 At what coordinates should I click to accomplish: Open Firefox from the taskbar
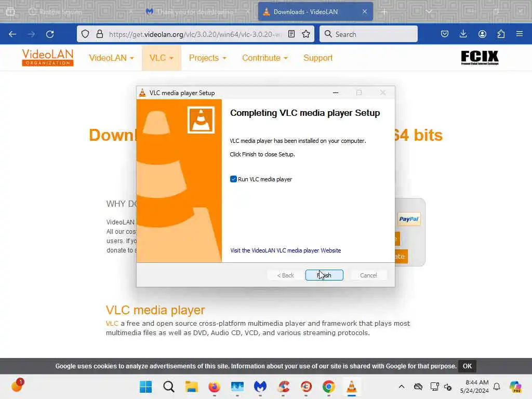[x=215, y=387]
